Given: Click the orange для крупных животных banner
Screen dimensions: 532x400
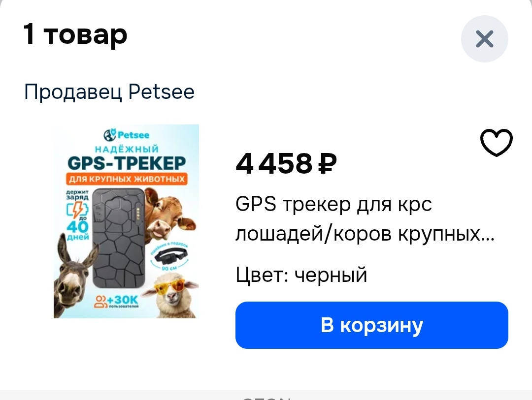Looking at the screenshot, I should [127, 179].
